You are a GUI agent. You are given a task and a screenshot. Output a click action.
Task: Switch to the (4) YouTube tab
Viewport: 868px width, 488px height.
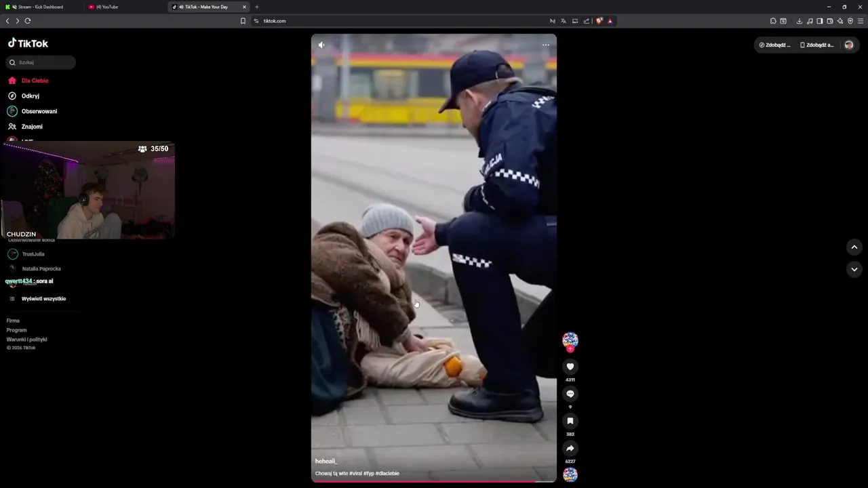pyautogui.click(x=125, y=7)
